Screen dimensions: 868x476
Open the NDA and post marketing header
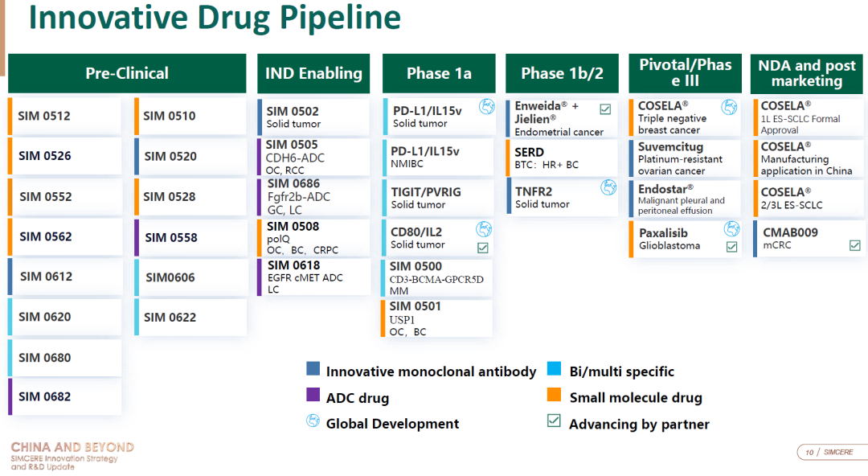point(807,73)
